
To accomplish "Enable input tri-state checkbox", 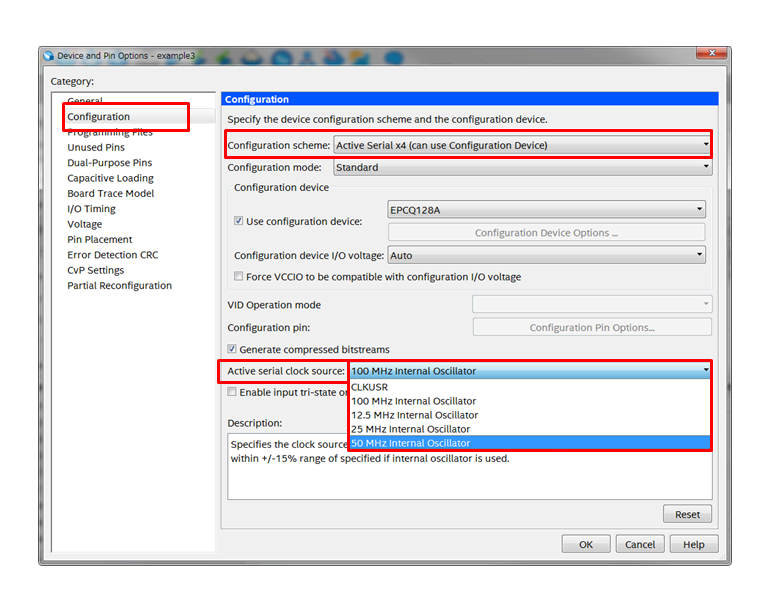I will pyautogui.click(x=232, y=392).
